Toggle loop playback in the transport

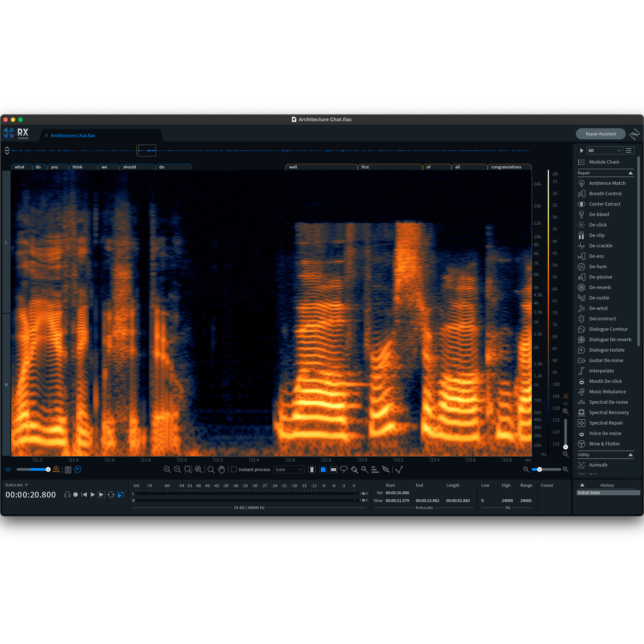(111, 495)
